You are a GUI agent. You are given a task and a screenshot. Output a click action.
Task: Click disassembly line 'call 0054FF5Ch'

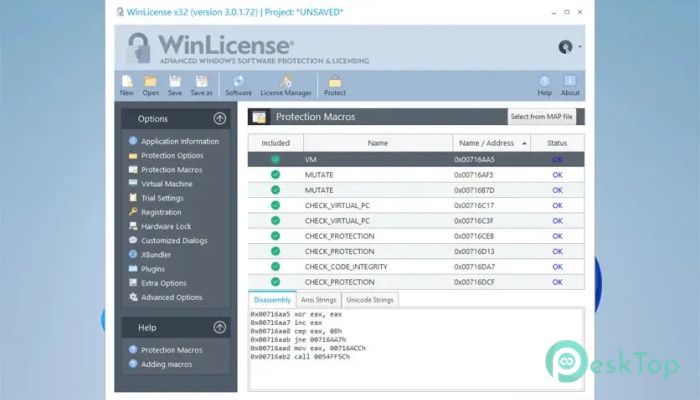pyautogui.click(x=300, y=357)
